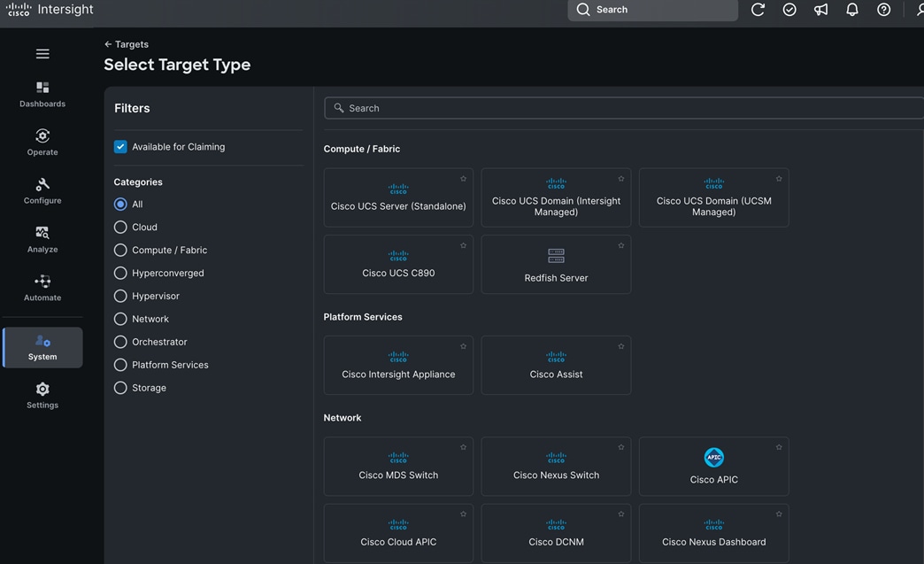The image size is (924, 564).
Task: Click the Compute / Fabric section heading
Action: pos(362,149)
